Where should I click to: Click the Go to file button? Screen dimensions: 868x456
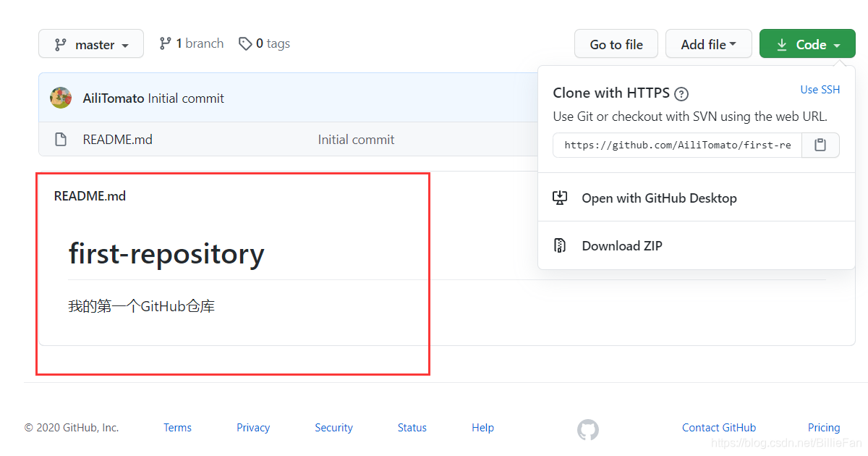click(x=616, y=44)
